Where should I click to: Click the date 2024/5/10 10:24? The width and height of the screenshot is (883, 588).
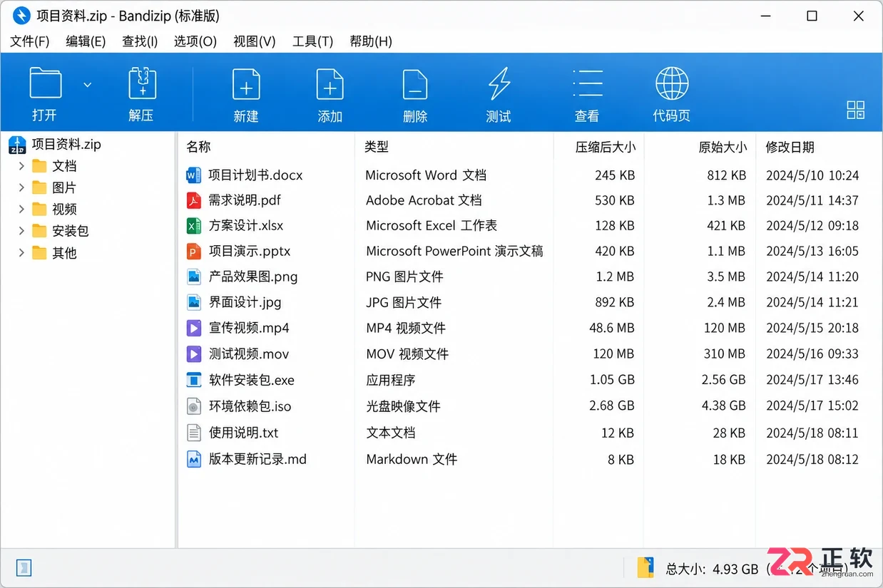pos(812,175)
